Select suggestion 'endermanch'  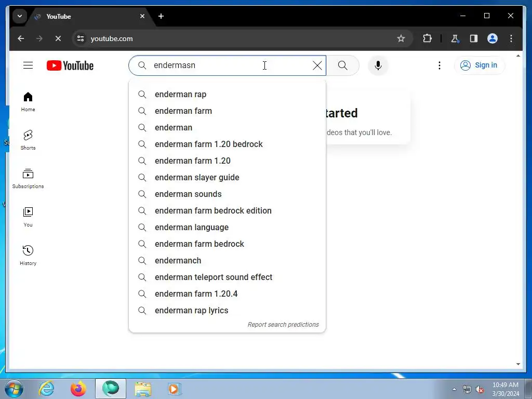pyautogui.click(x=228, y=261)
